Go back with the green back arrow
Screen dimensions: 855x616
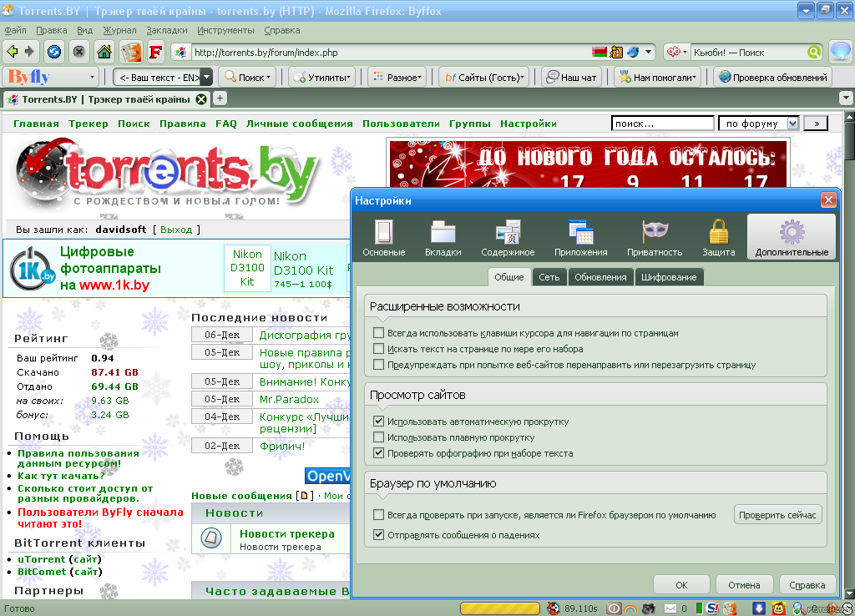tap(12, 52)
